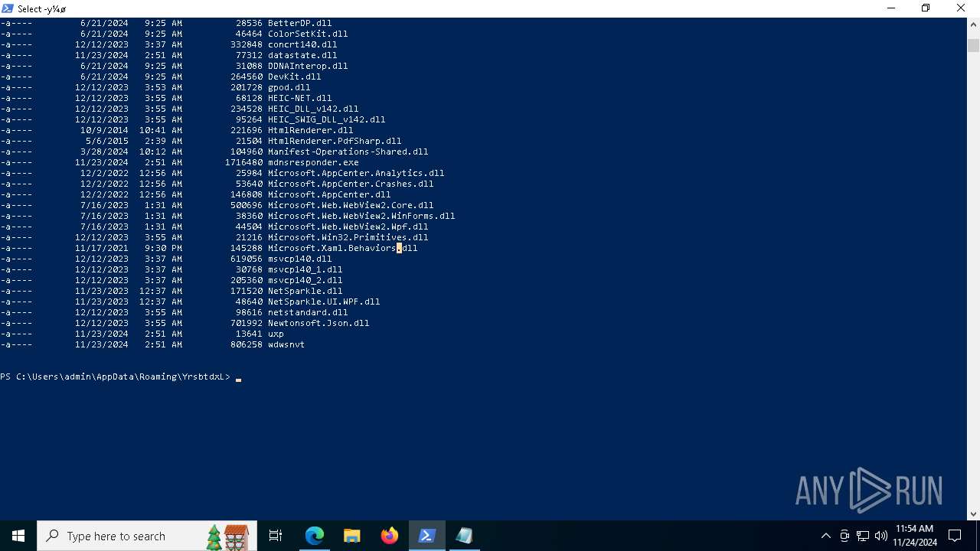
Task: Click the date 3/28/2024 in the listing
Action: 104,152
